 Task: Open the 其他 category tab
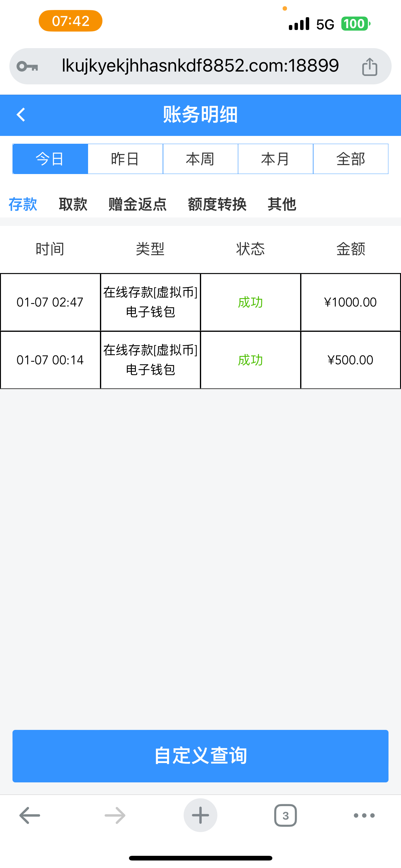click(x=282, y=204)
